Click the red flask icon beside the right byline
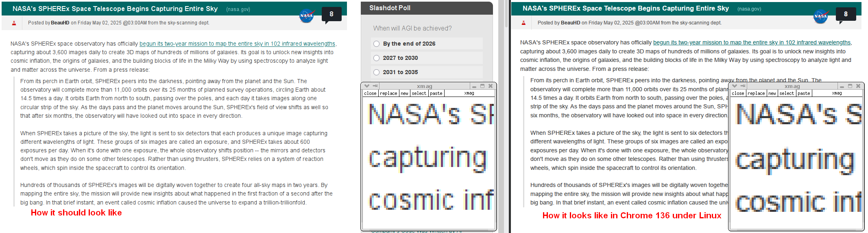Screen dimensions: 868x233 (523, 23)
